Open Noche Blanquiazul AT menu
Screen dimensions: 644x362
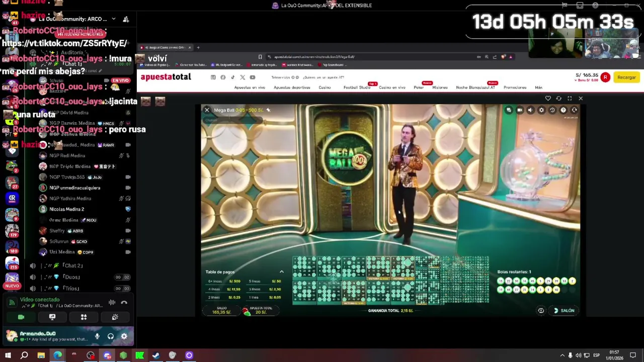click(475, 87)
